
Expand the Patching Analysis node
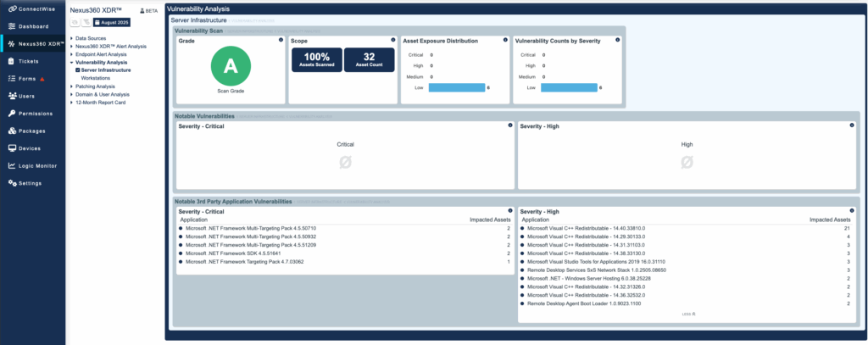pyautogui.click(x=72, y=86)
